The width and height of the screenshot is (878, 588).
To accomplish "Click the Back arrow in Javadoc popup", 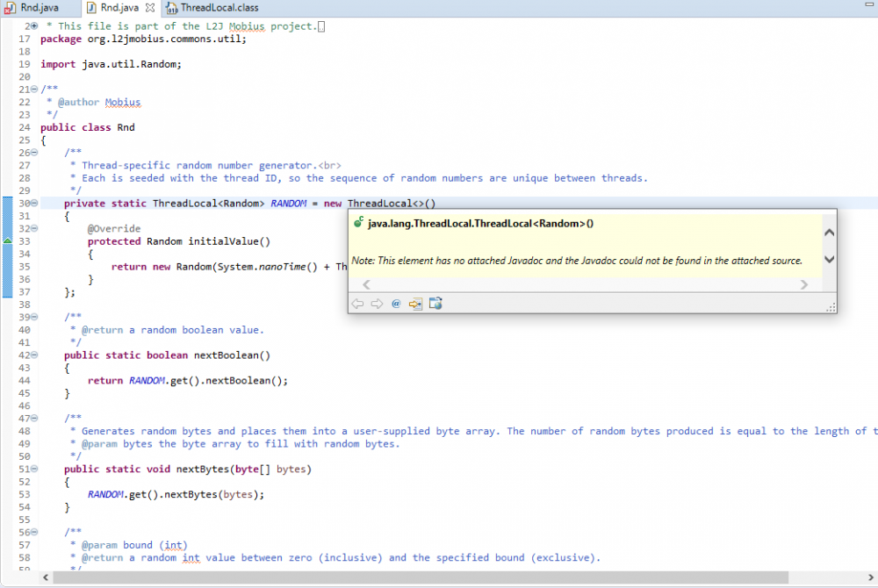I will click(357, 304).
